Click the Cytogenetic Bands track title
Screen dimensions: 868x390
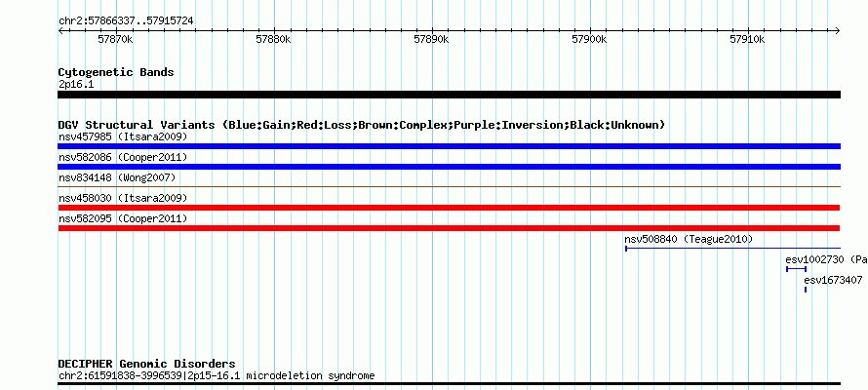click(x=116, y=72)
